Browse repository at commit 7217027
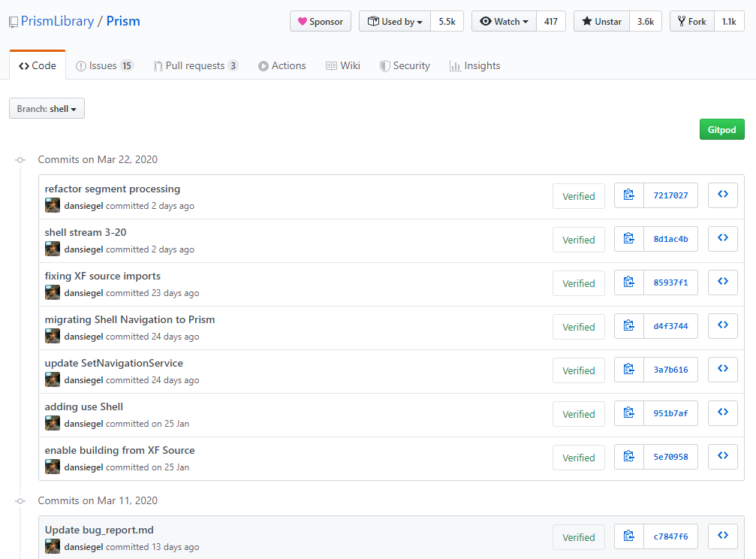The height and width of the screenshot is (559, 756). 723,195
